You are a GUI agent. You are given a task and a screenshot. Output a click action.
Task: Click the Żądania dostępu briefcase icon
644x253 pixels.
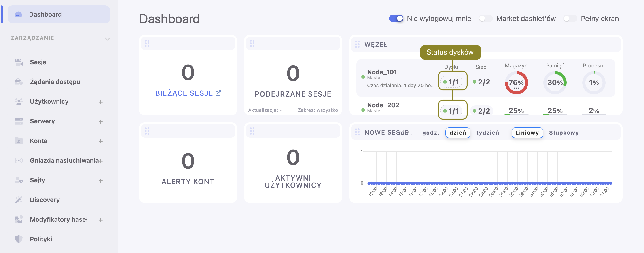click(19, 82)
